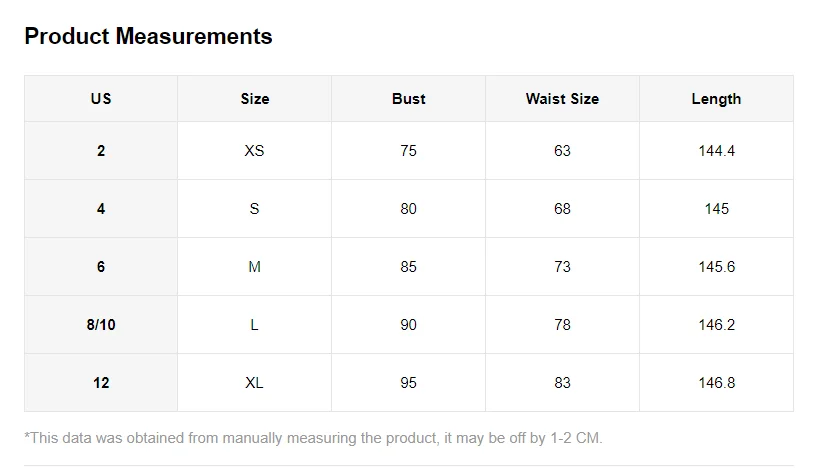This screenshot has width=823, height=468.
Task: Click the US 12 row label
Action: [x=101, y=383]
